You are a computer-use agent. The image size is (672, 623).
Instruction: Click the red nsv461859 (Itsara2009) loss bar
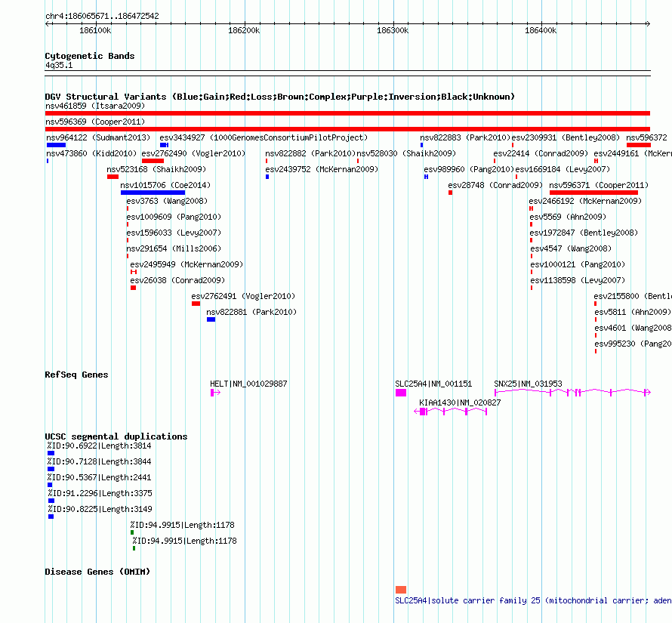[x=347, y=113]
